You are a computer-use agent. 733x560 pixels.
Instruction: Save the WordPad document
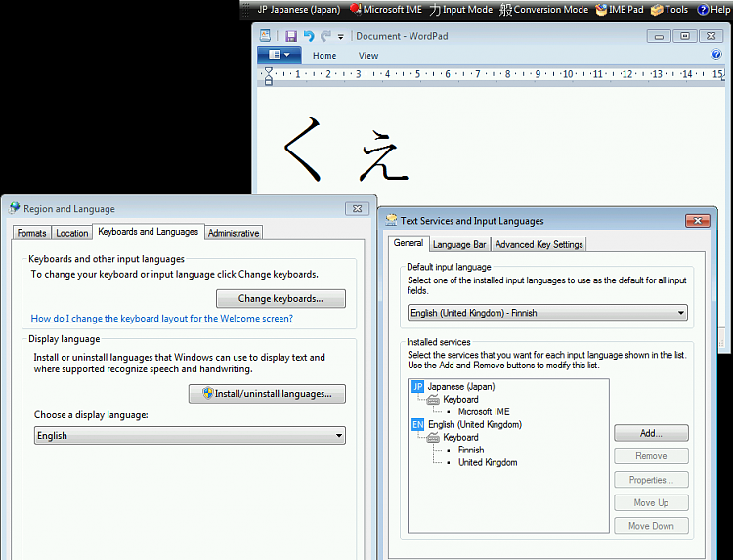click(x=291, y=36)
